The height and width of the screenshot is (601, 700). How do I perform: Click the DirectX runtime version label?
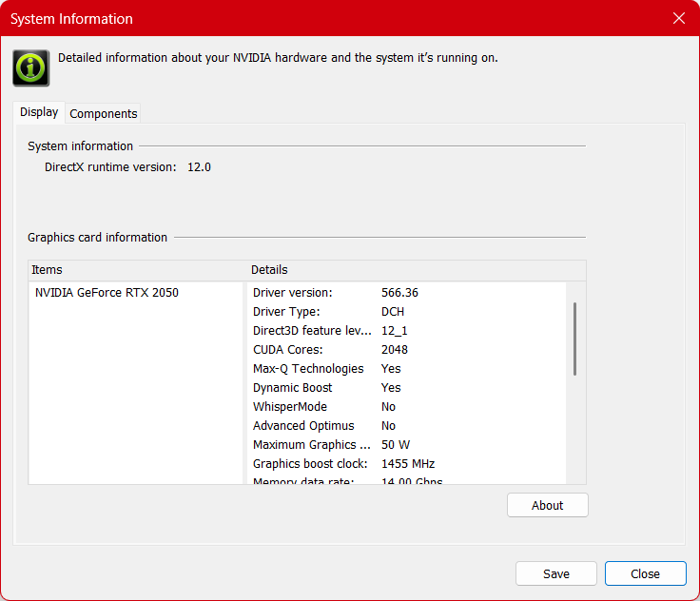(110, 167)
